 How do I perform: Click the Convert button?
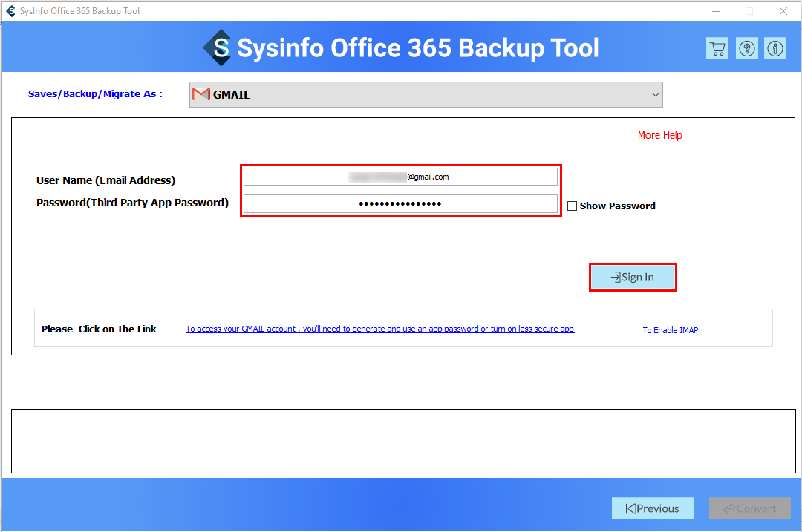(749, 508)
